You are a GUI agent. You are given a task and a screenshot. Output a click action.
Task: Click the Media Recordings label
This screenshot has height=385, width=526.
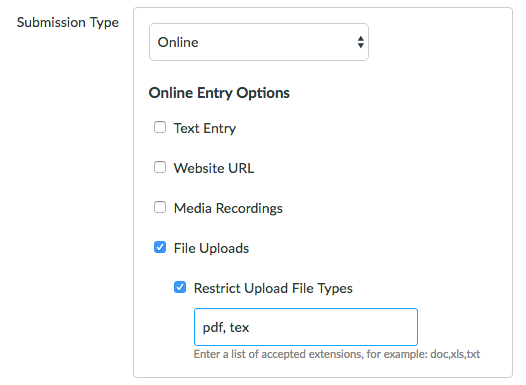tap(228, 208)
